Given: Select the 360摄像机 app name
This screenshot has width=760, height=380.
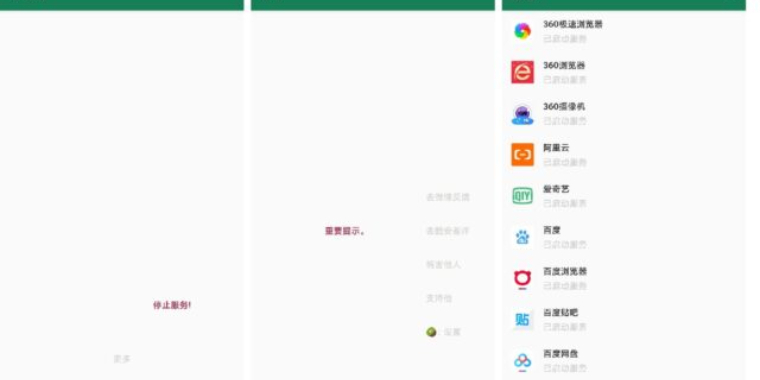Looking at the screenshot, I should coord(564,107).
